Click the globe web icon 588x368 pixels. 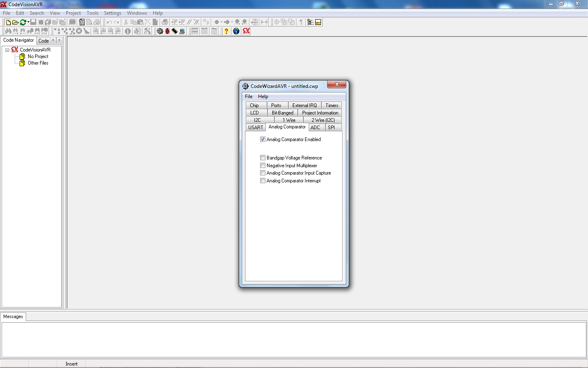point(236,31)
